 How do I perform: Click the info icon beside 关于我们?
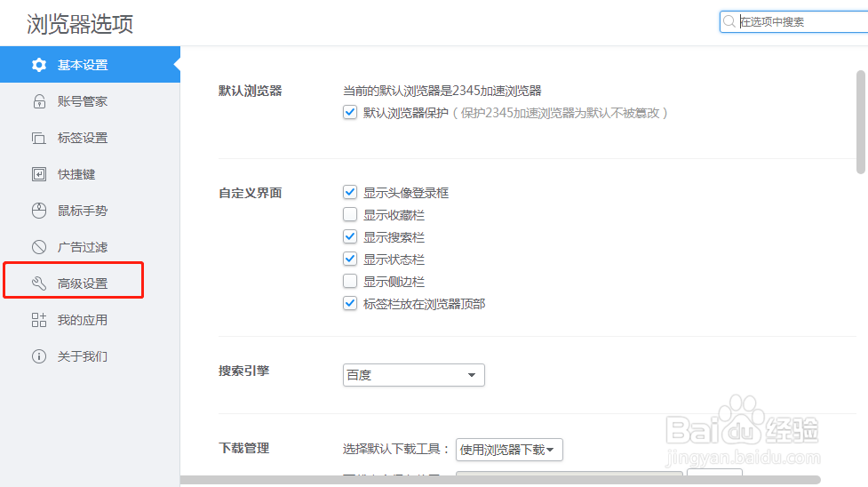[x=39, y=356]
